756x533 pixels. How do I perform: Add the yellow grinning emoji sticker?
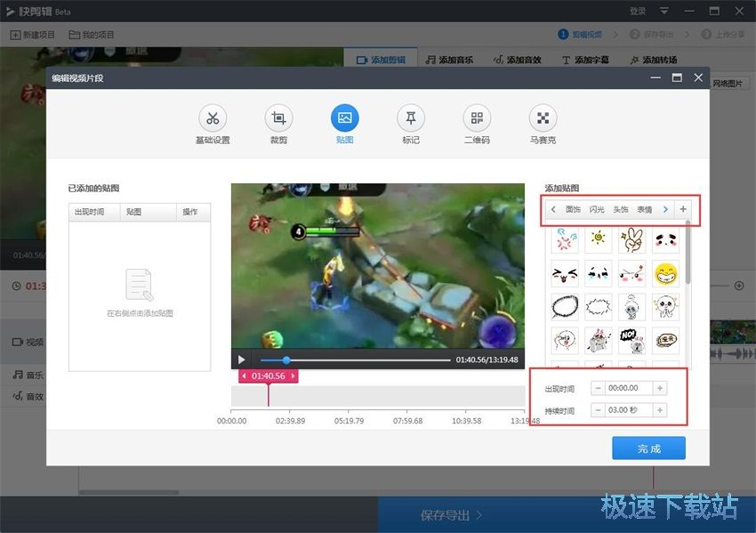coord(666,273)
